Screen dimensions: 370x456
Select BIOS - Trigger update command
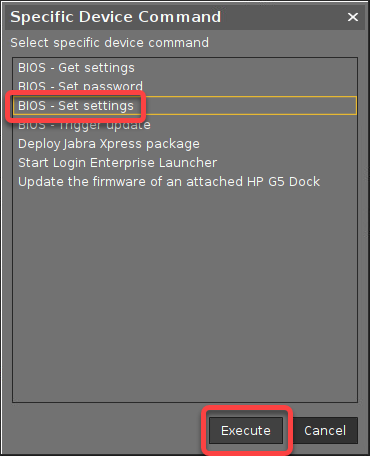pyautogui.click(x=185, y=125)
